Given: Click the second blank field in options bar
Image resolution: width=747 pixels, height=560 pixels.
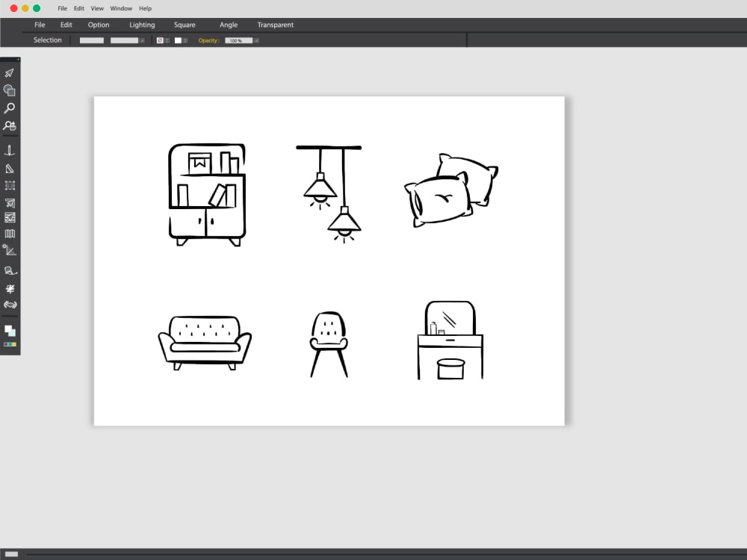Looking at the screenshot, I should 124,40.
